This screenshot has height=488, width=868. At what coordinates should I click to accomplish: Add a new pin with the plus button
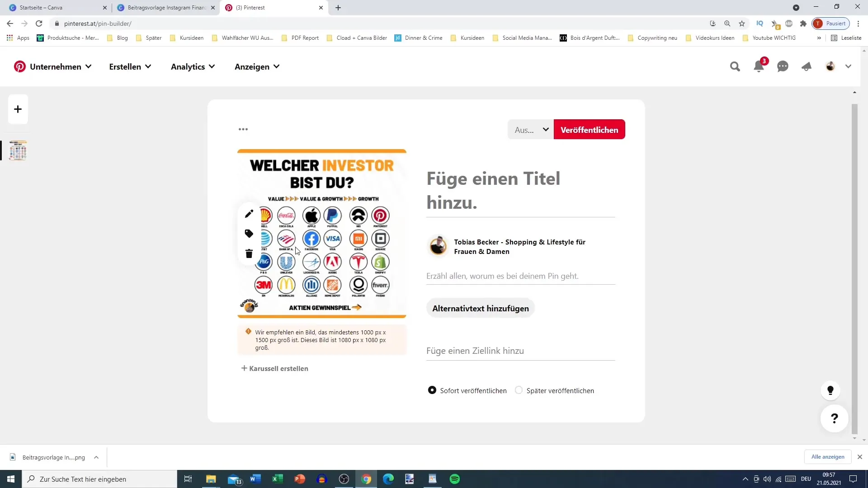pyautogui.click(x=18, y=109)
